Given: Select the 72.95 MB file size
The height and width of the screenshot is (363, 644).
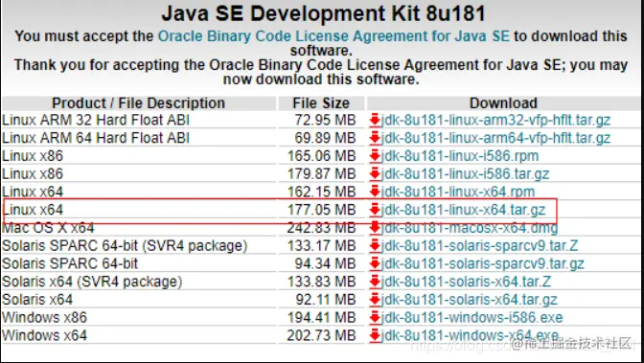Looking at the screenshot, I should pyautogui.click(x=325, y=121).
